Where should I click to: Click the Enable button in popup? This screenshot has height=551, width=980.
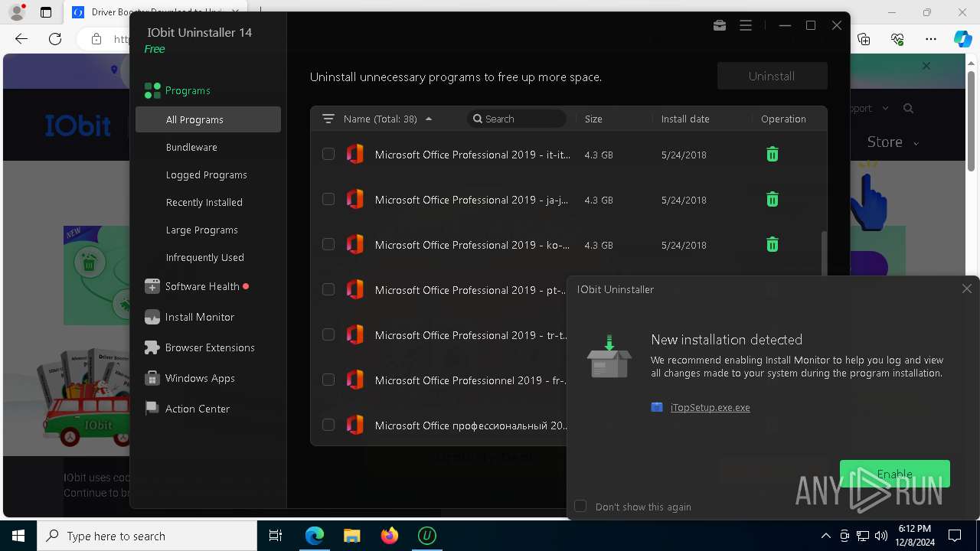895,474
